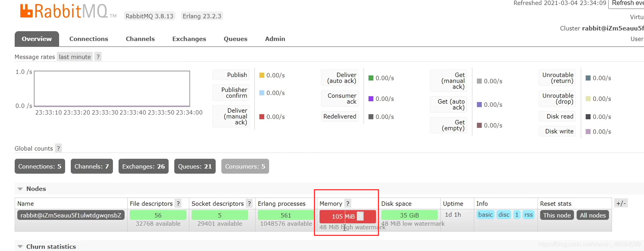Click the File descriptors 56 bar
Viewport: 644px width, 251px height.
click(158, 215)
